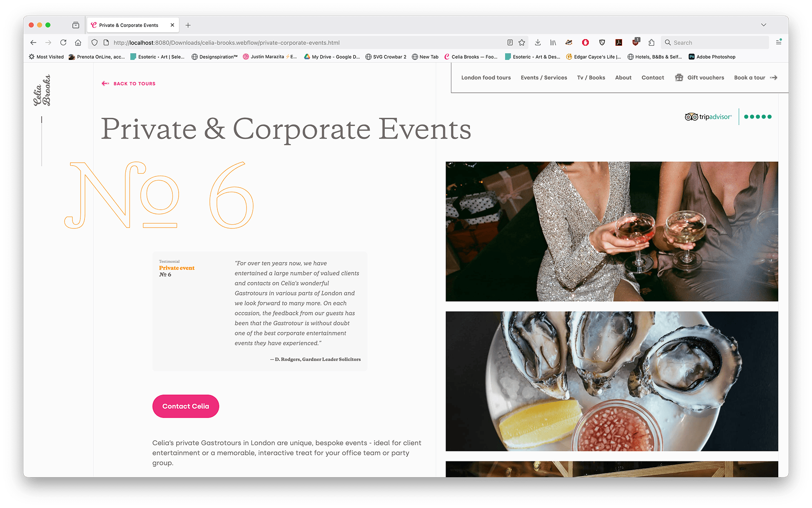Open the London food tours nav item

click(x=486, y=78)
